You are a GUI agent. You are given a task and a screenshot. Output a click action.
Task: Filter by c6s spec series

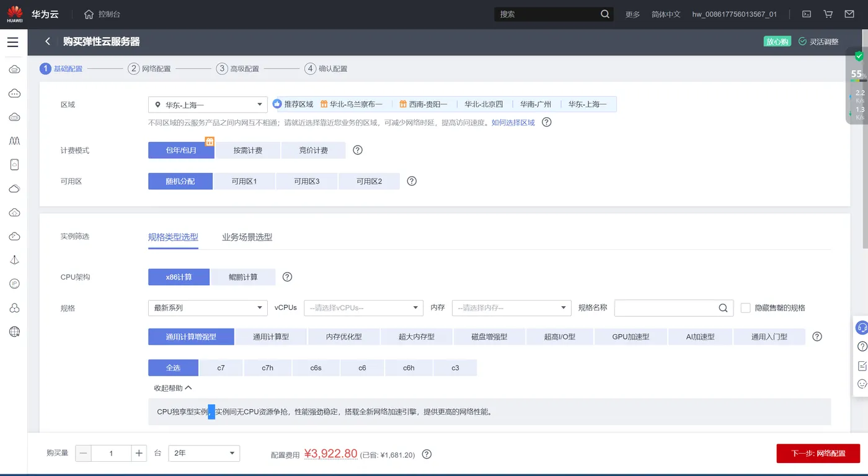pyautogui.click(x=316, y=368)
